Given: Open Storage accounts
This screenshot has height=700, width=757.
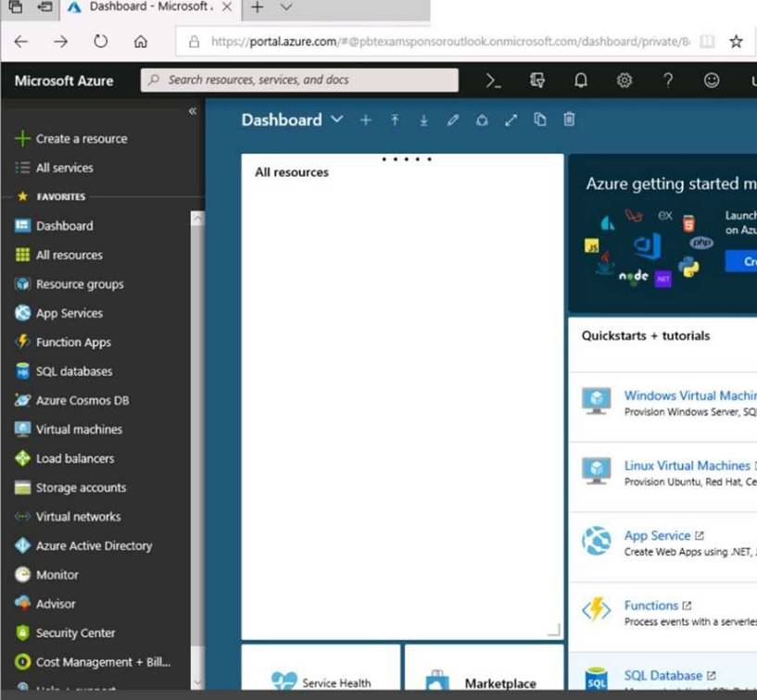Looking at the screenshot, I should 70,488.
